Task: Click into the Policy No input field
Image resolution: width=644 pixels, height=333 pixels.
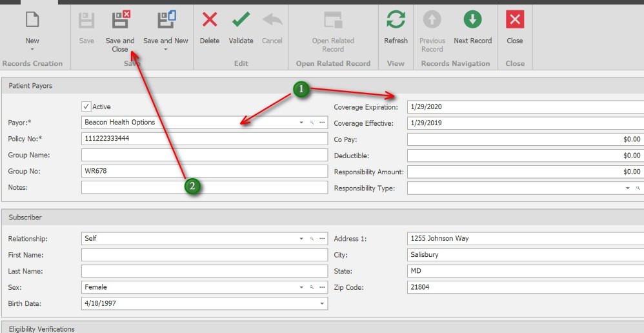Action: click(x=204, y=139)
